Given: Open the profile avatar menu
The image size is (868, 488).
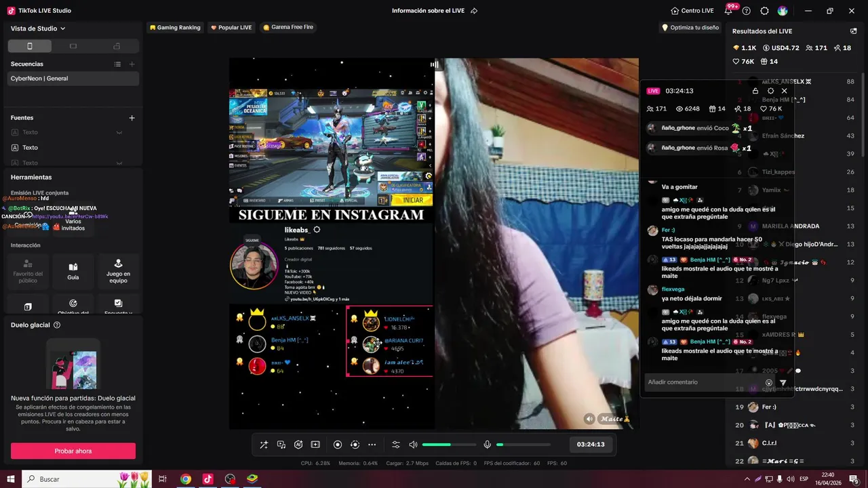Looking at the screenshot, I should point(783,11).
